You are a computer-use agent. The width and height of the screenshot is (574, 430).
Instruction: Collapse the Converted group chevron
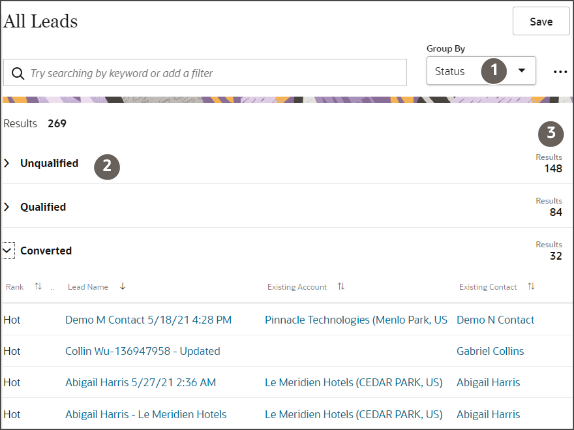(7, 251)
